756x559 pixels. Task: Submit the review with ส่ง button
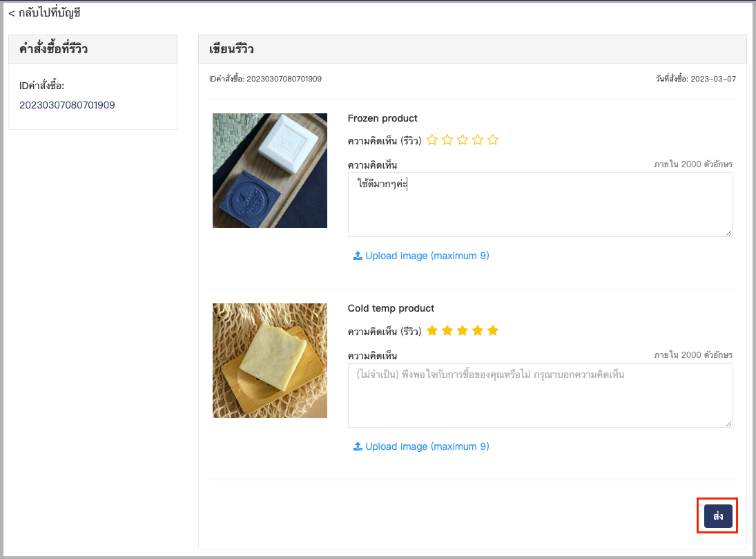pos(718,516)
